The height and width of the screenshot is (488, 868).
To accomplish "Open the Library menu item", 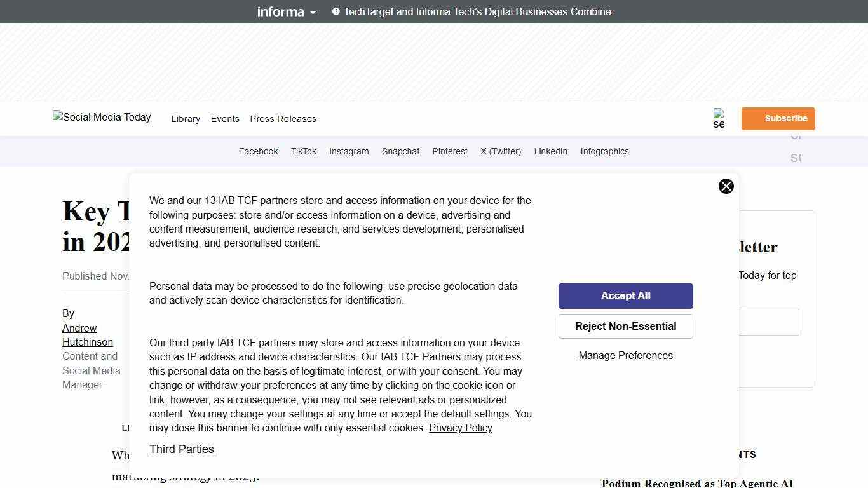I will tap(186, 119).
